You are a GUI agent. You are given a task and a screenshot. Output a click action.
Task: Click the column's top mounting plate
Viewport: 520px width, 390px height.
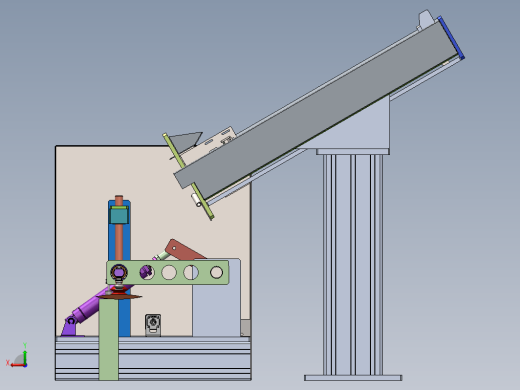pyautogui.click(x=353, y=152)
